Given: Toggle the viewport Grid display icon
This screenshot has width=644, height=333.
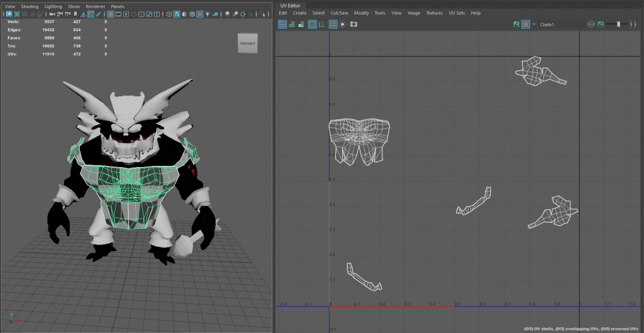Looking at the screenshot, I should [111, 14].
